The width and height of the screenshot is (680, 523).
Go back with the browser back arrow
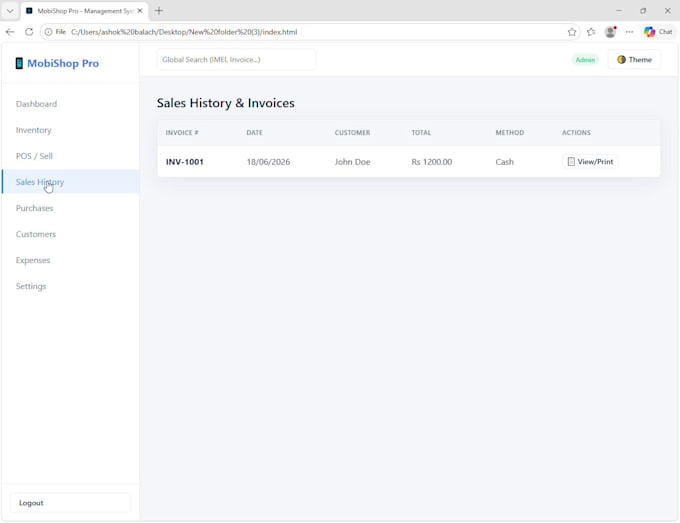click(x=10, y=32)
